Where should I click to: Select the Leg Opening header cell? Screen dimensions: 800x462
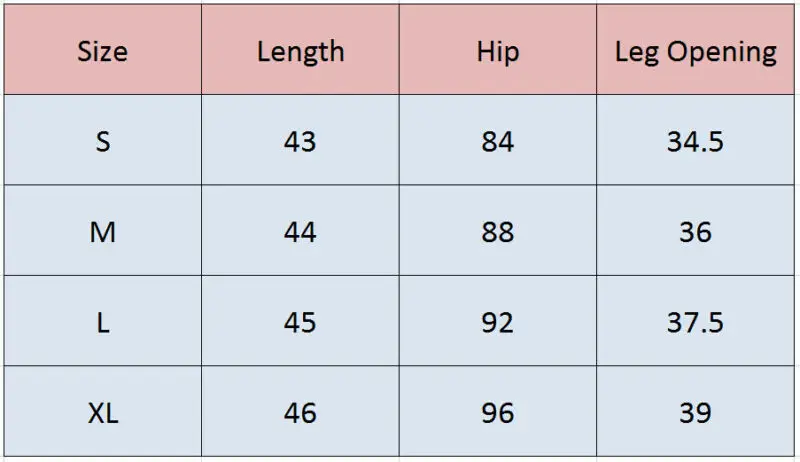(695, 52)
